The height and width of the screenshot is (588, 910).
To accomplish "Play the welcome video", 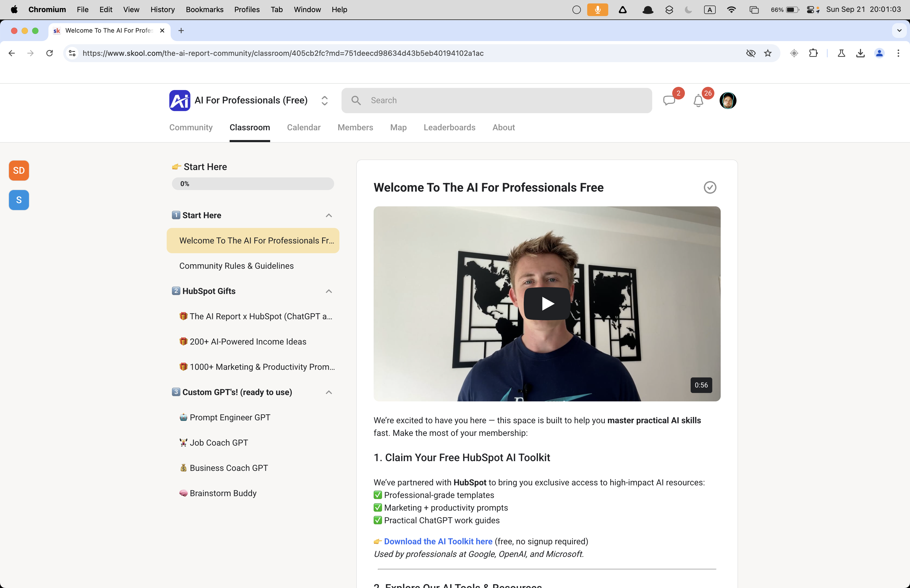I will click(547, 303).
